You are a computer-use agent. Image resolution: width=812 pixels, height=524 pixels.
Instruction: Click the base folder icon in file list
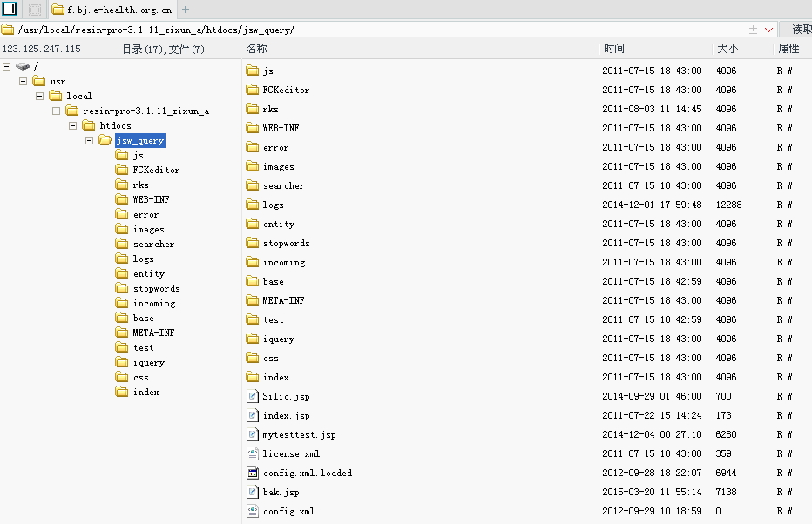pyautogui.click(x=253, y=281)
